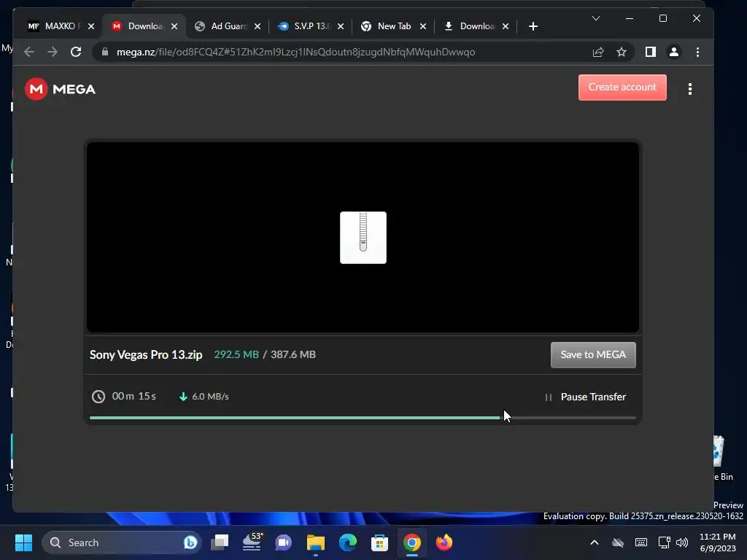Click the Create account button

(x=622, y=87)
